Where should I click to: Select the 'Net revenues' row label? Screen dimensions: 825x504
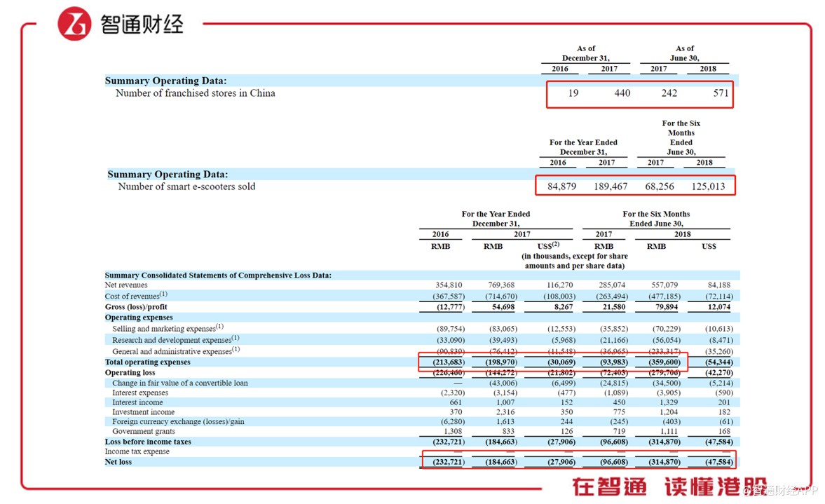click(126, 285)
